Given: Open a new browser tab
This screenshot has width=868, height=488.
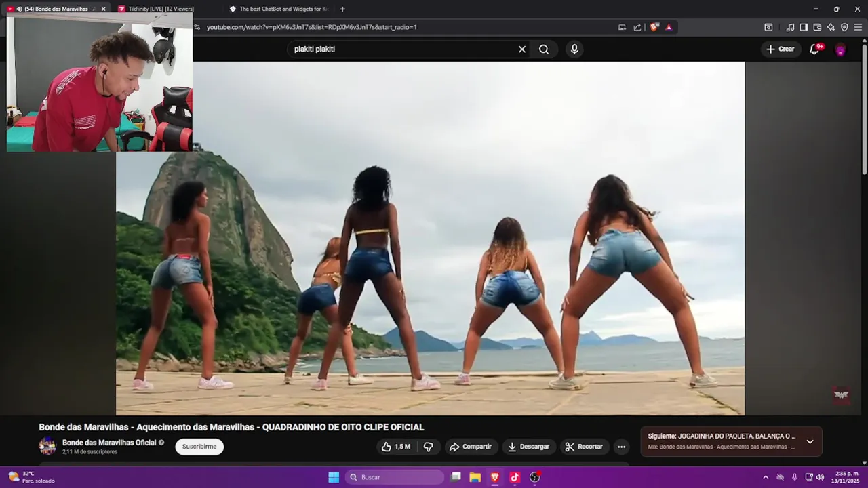Looking at the screenshot, I should [342, 9].
